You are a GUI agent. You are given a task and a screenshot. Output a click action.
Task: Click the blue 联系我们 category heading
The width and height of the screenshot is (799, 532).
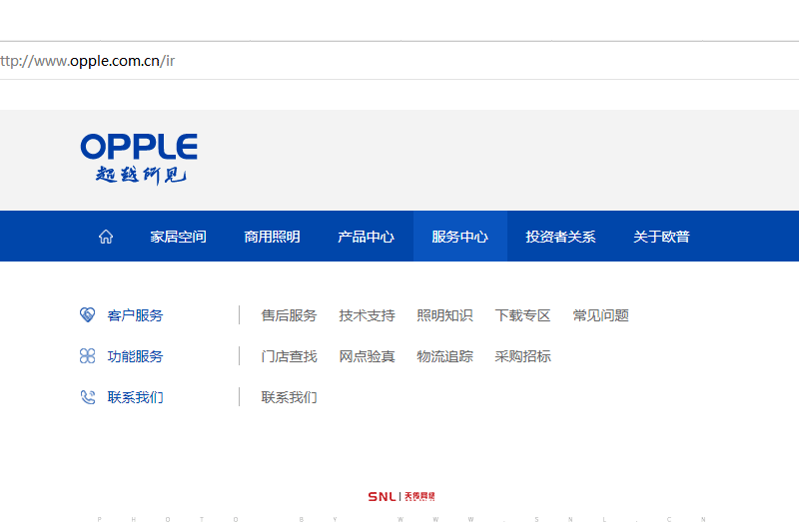tap(135, 397)
